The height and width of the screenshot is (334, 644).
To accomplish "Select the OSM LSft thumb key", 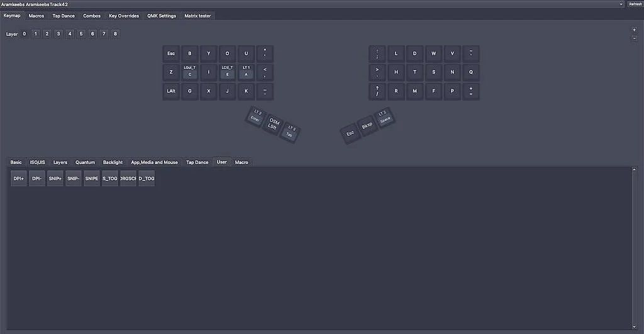I will (273, 124).
